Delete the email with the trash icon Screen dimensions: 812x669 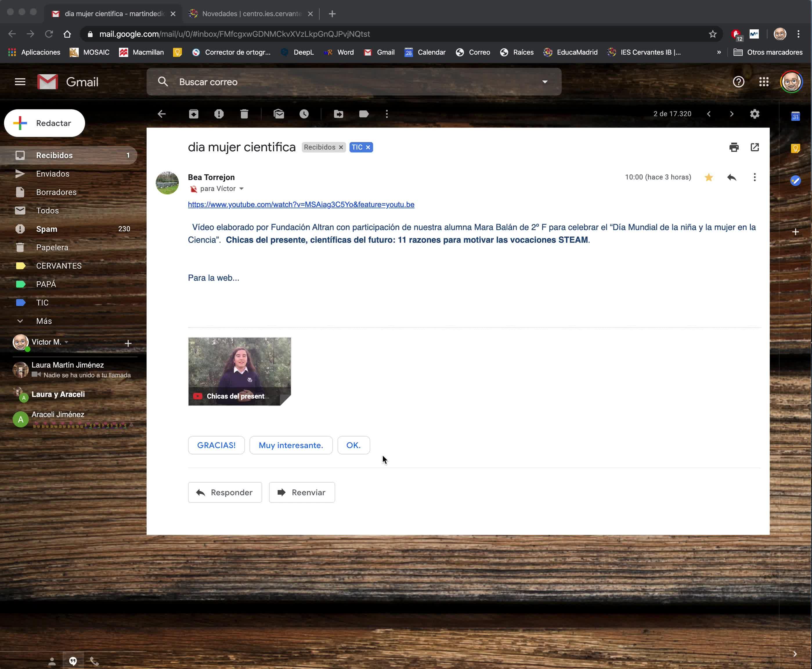click(x=244, y=114)
